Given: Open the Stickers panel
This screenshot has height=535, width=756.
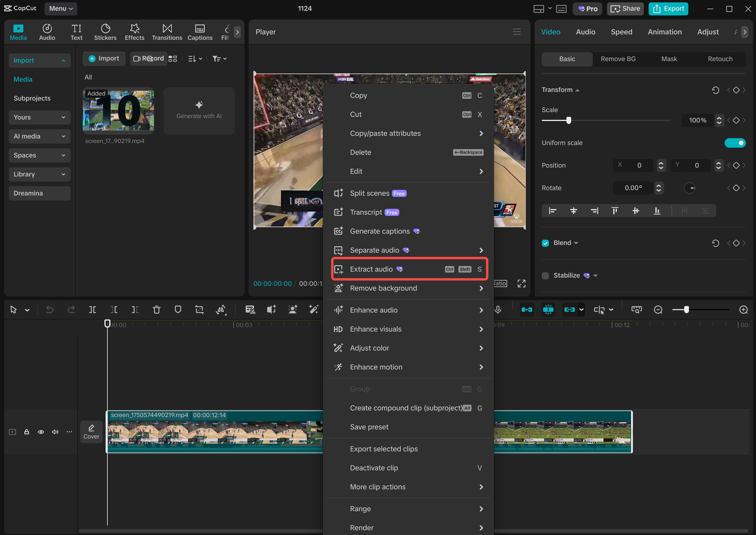Looking at the screenshot, I should pyautogui.click(x=105, y=32).
